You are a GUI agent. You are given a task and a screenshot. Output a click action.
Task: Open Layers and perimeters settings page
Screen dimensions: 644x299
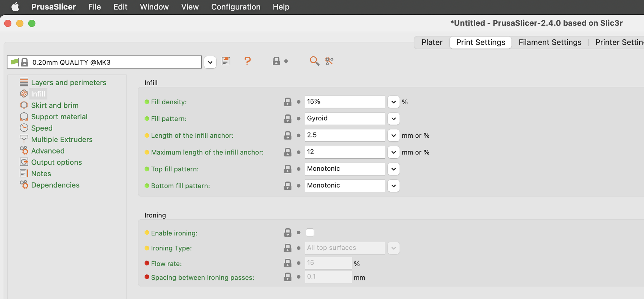tap(68, 82)
